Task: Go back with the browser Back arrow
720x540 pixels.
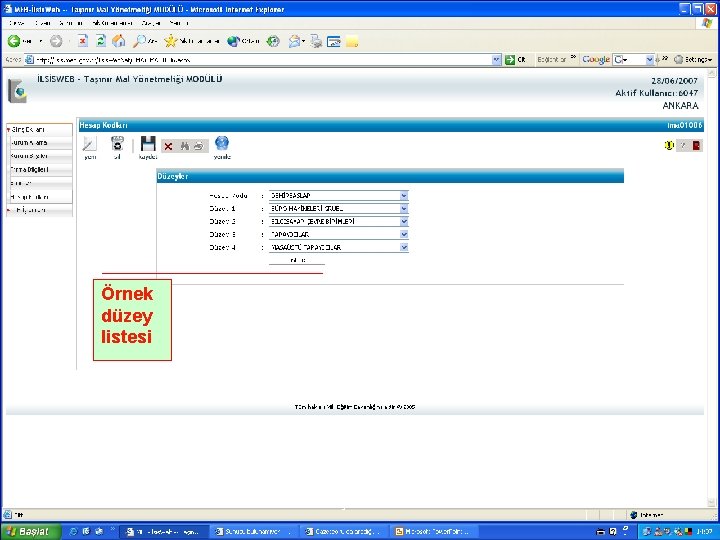Action: [14, 41]
